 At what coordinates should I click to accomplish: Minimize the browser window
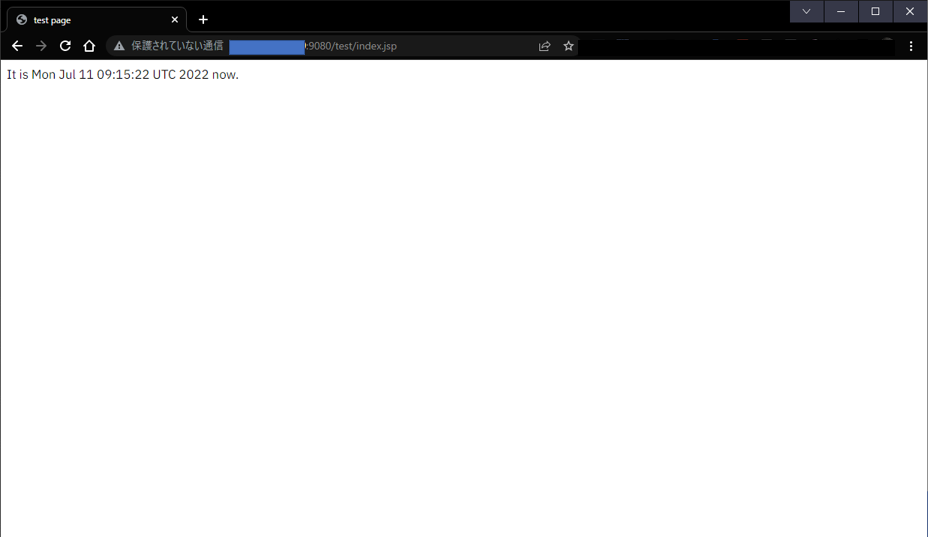pos(840,11)
